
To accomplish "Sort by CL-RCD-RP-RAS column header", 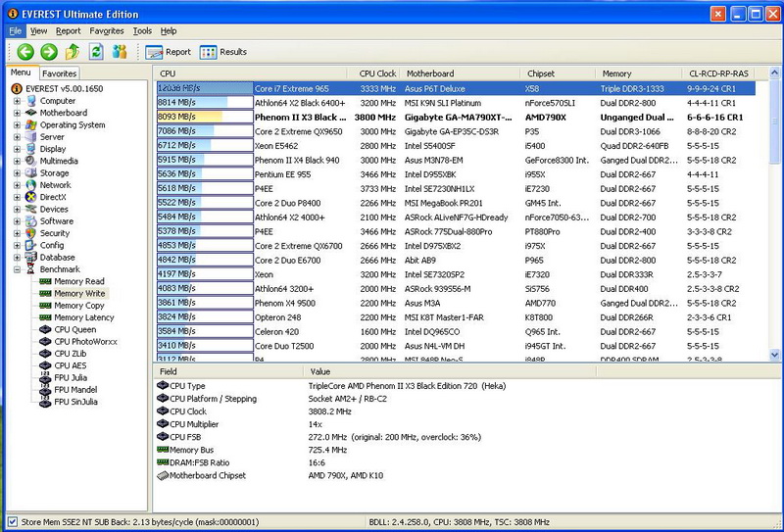I will [x=718, y=73].
